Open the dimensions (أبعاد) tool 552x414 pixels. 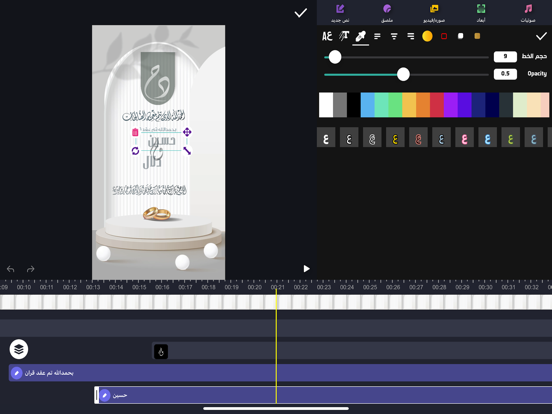pos(481,13)
